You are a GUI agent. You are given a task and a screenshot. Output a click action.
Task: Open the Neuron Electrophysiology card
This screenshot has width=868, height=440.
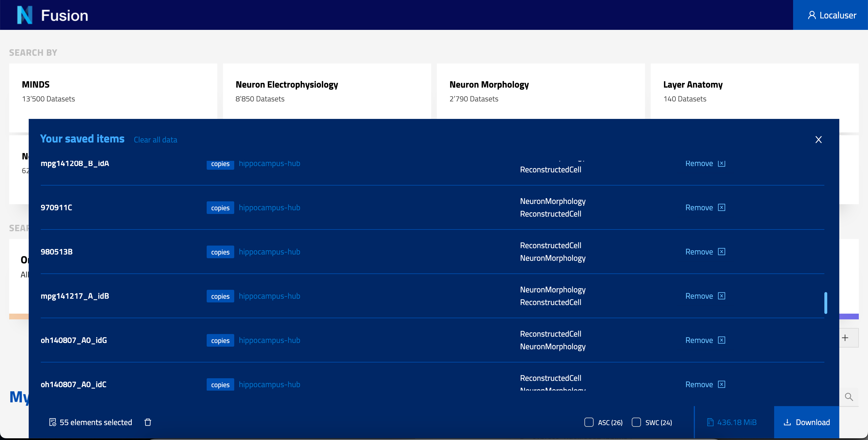(327, 91)
